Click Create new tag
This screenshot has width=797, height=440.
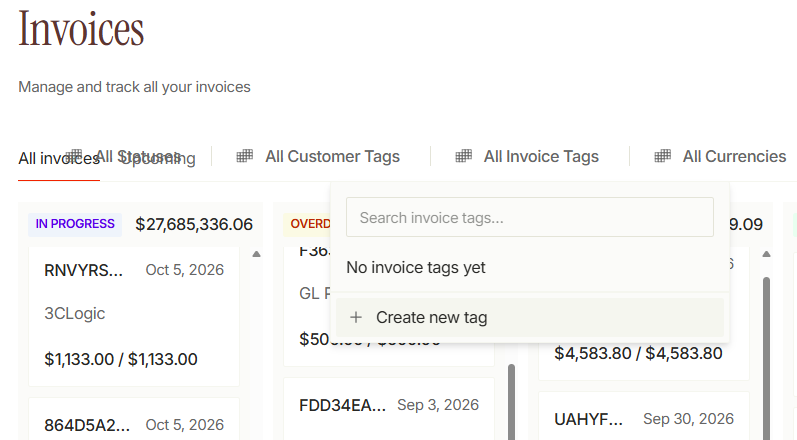530,318
